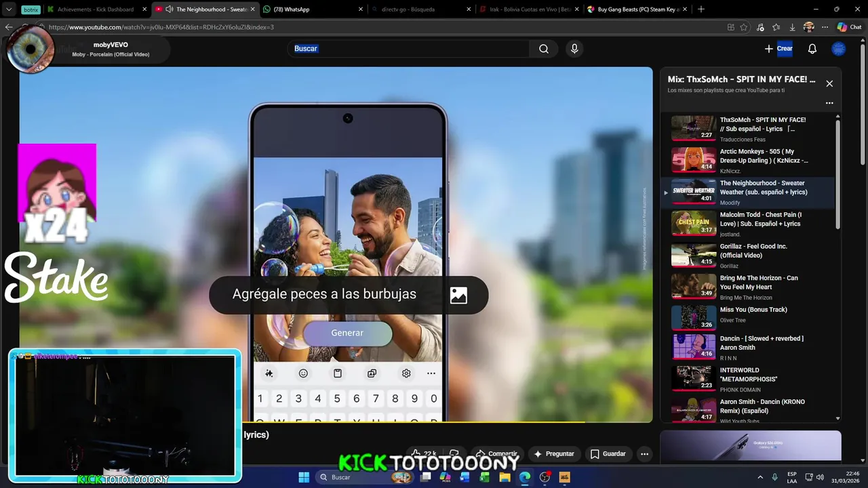Open Task View on the taskbar

click(426, 477)
